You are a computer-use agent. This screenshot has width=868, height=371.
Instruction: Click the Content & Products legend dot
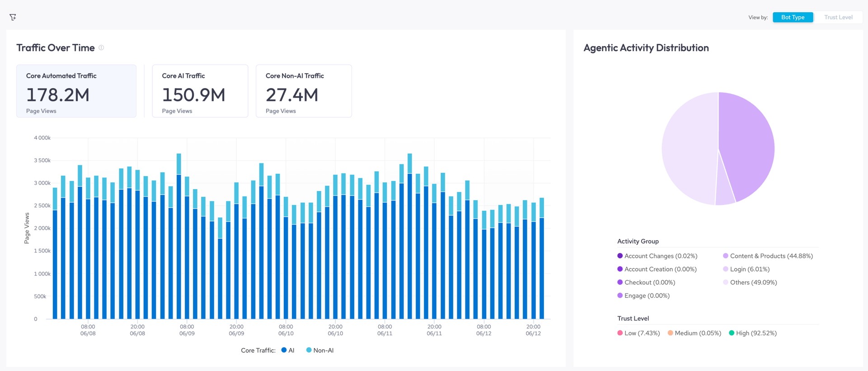[726, 256]
